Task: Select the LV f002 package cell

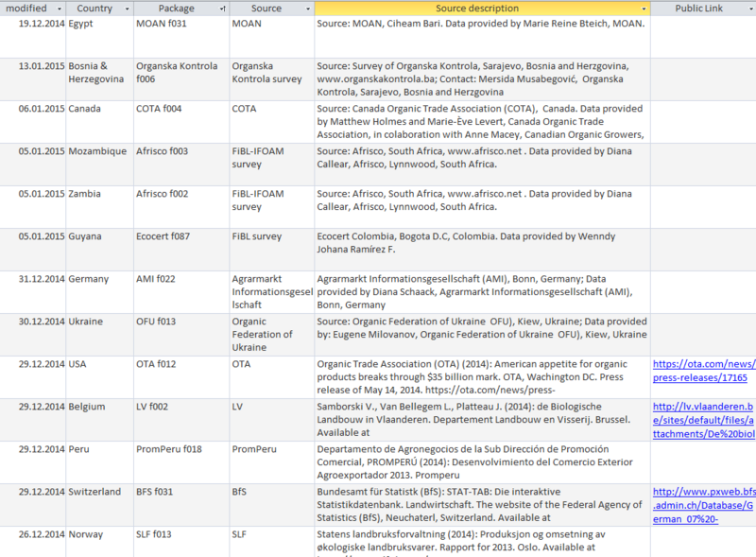Action: (x=181, y=420)
